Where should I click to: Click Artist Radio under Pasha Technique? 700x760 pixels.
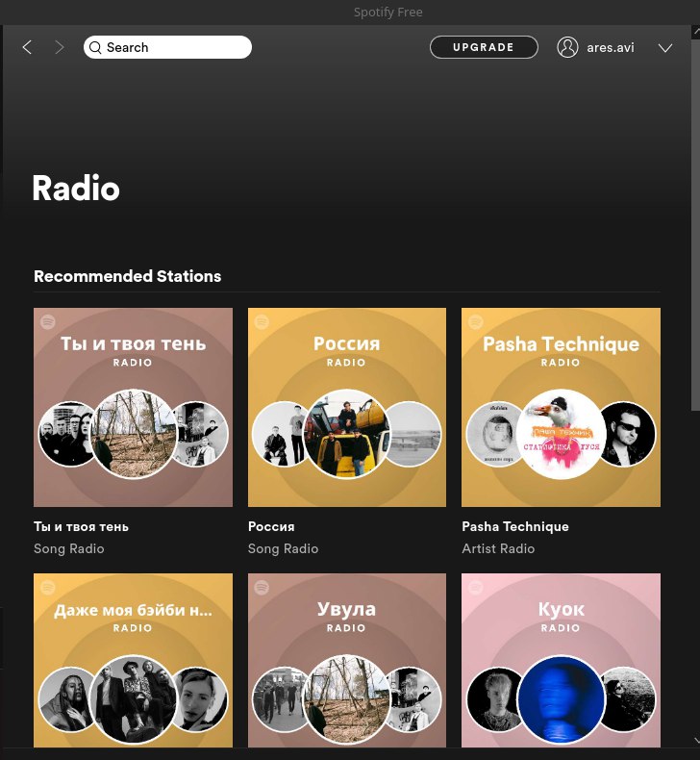[498, 548]
